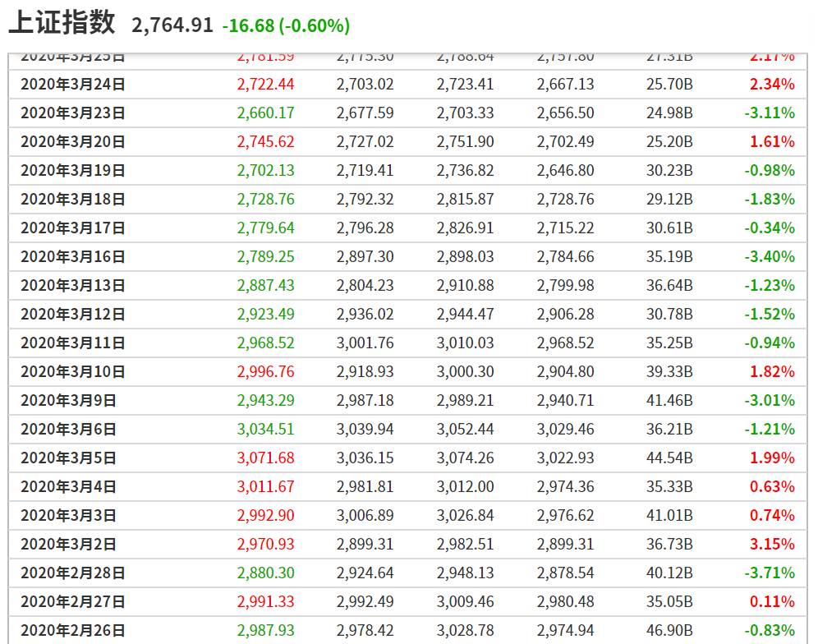The height and width of the screenshot is (644, 818).
Task: Click the -3.40% change value
Action: click(x=770, y=256)
